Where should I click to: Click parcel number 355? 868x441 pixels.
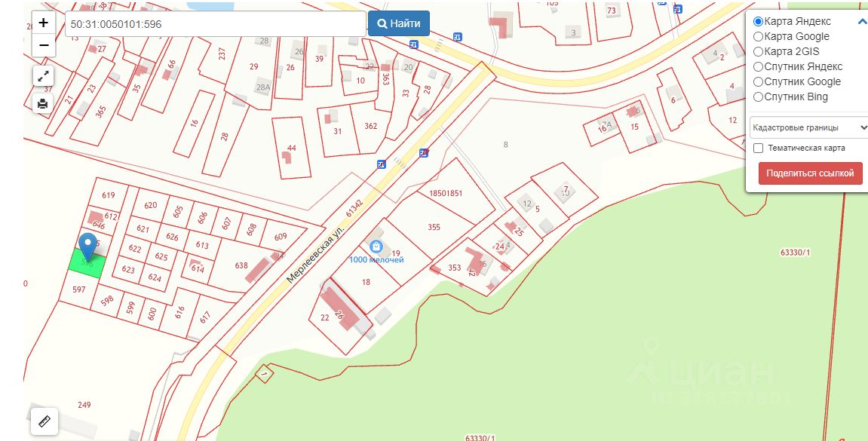pos(434,227)
